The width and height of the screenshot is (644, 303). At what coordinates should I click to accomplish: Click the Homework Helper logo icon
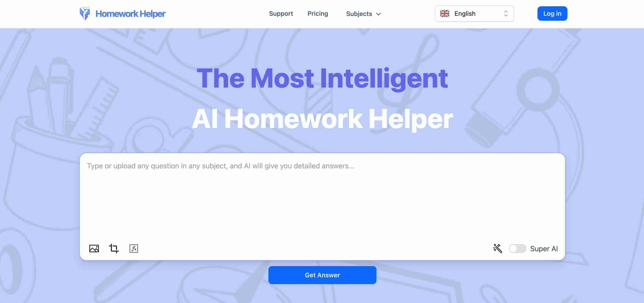click(85, 14)
